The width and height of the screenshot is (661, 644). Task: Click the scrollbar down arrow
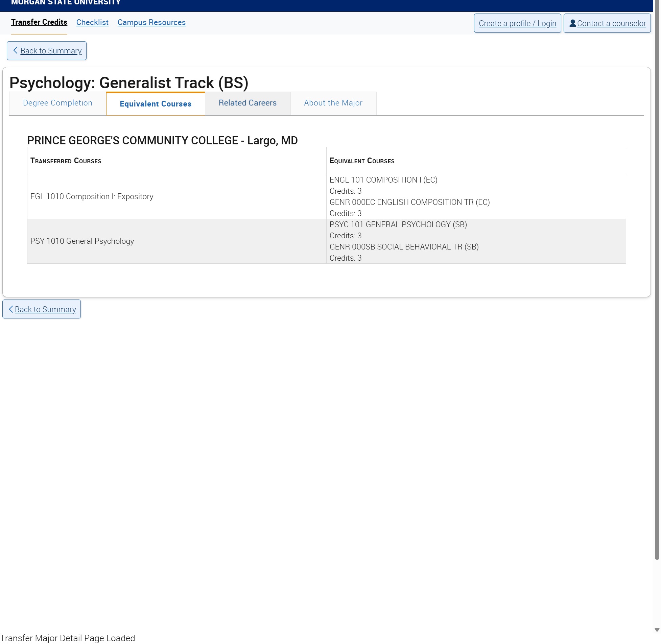click(657, 630)
